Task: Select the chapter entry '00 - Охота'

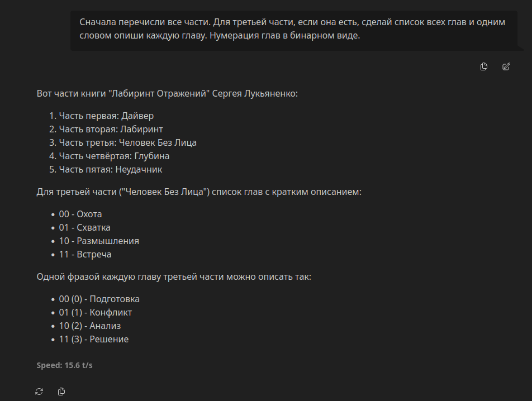Action: pyautogui.click(x=79, y=214)
